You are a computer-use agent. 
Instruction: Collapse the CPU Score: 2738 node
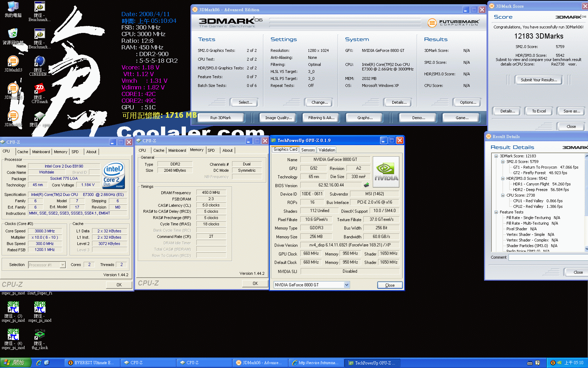(503, 196)
